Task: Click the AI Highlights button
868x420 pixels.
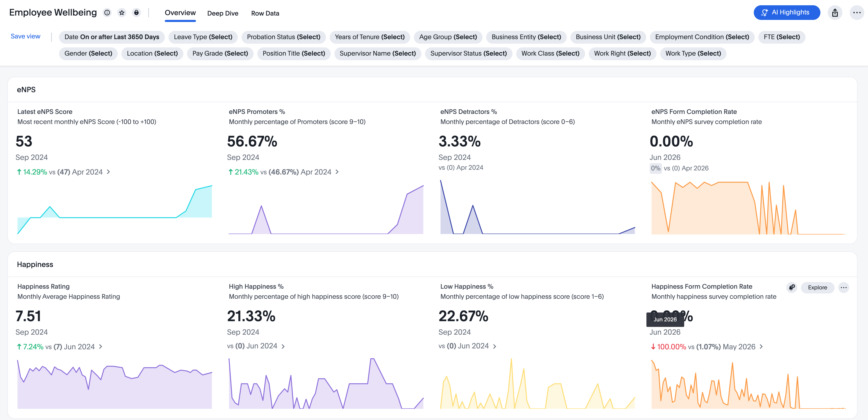Action: pos(787,12)
